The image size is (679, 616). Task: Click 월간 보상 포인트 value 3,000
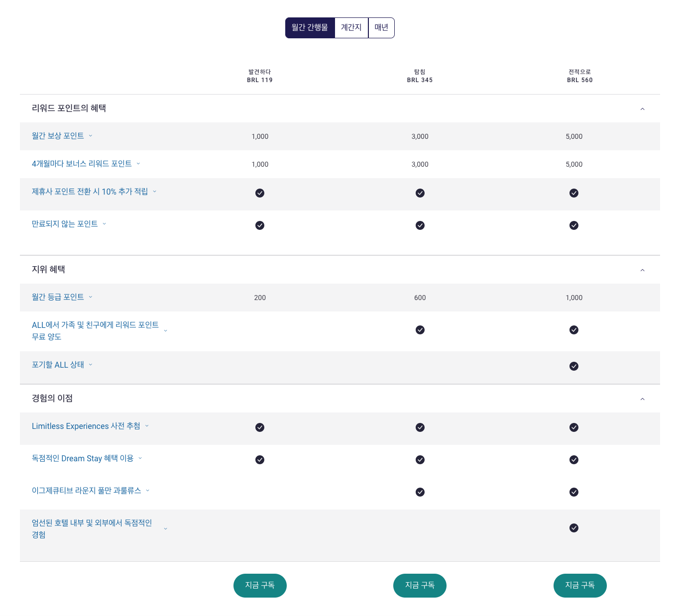(420, 136)
